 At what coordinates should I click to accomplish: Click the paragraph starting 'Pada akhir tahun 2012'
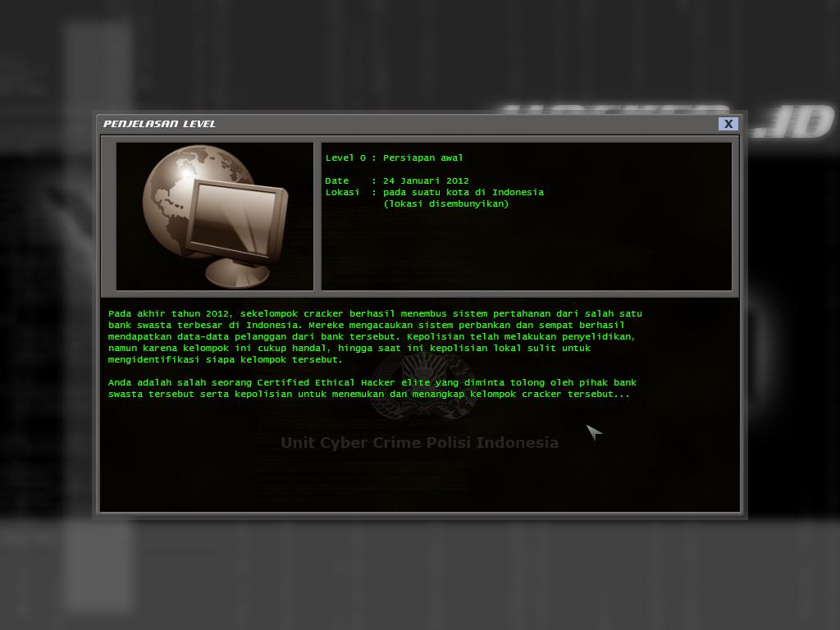coord(373,336)
